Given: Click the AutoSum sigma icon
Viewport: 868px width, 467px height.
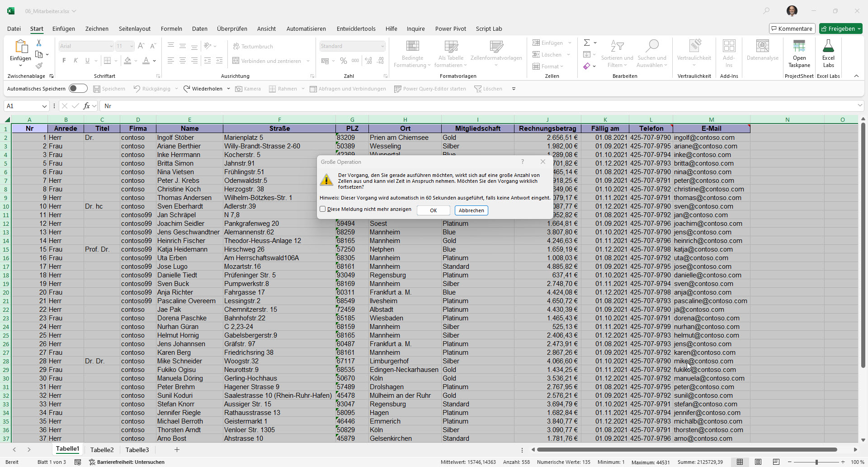Looking at the screenshot, I should pos(587,43).
